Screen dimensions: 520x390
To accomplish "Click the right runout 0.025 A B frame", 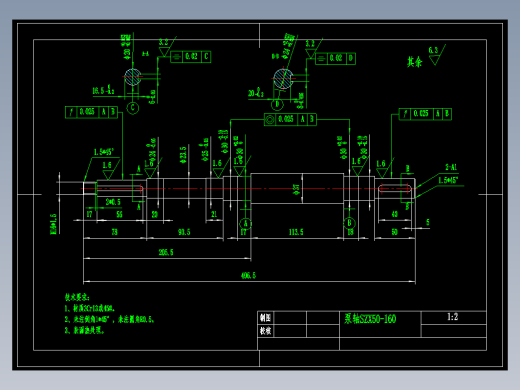I will (x=425, y=114).
